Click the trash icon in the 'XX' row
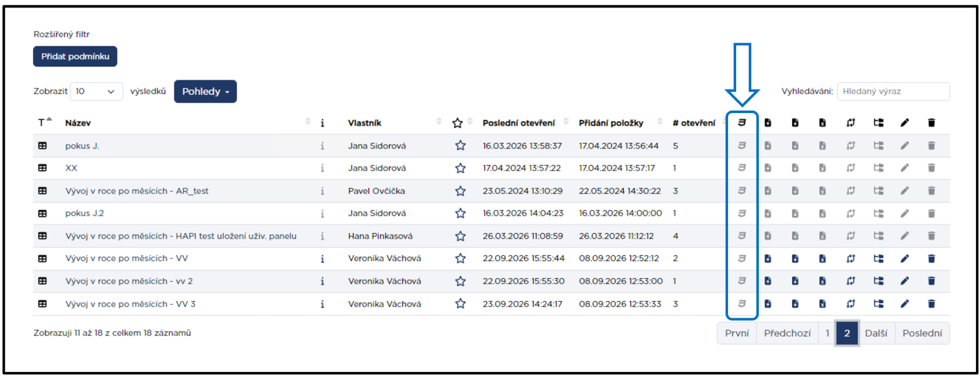Image resolution: width=980 pixels, height=376 pixels. point(931,168)
